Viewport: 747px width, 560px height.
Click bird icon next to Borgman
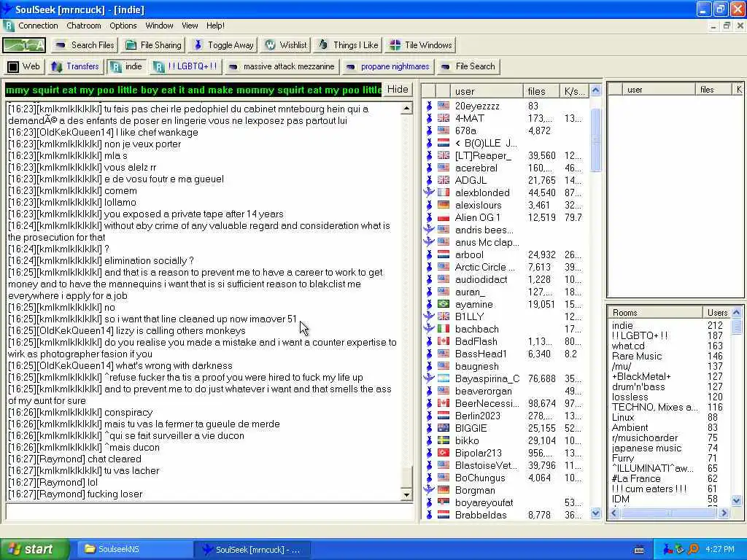pos(429,489)
